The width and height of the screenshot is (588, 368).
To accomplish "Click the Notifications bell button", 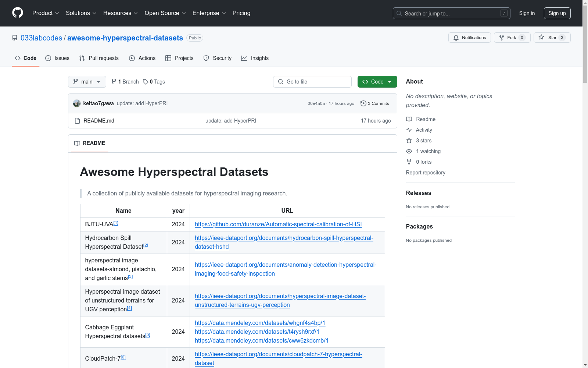I will 469,38.
